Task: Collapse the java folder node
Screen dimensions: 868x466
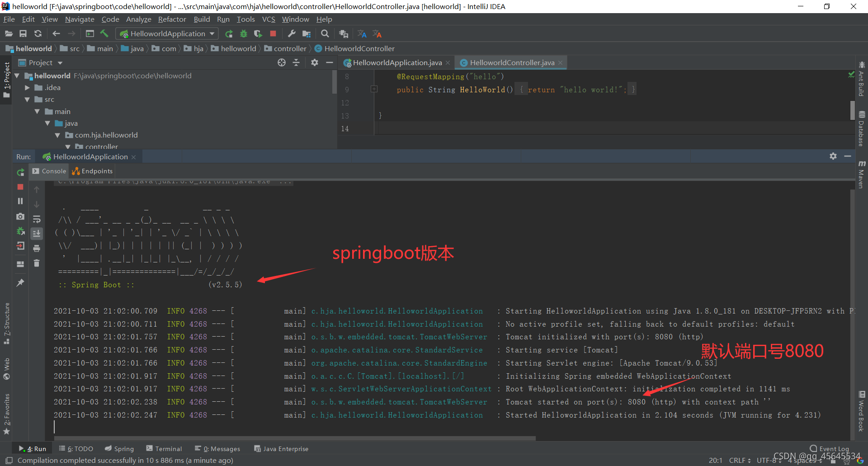Action: pos(47,123)
